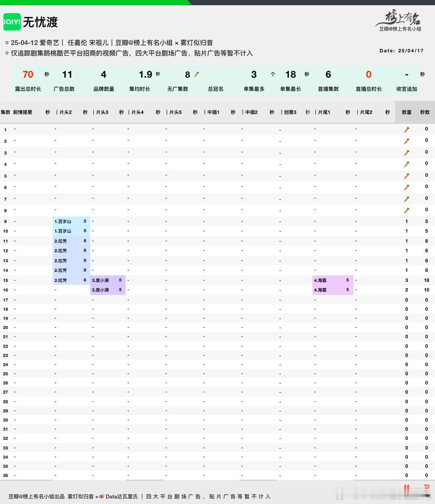This screenshot has width=435, height=504.
Task: Click the 片头5 column header
Action: pos(175,112)
